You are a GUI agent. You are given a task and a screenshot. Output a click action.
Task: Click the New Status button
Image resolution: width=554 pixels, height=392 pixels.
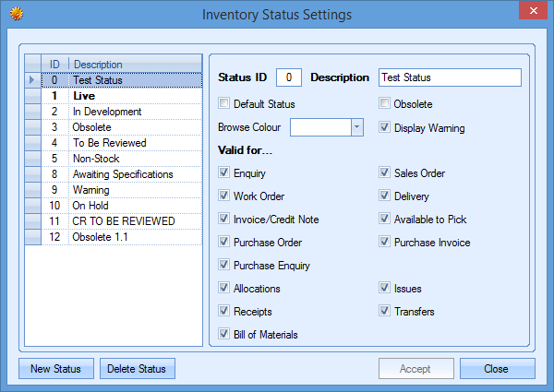[x=55, y=369]
